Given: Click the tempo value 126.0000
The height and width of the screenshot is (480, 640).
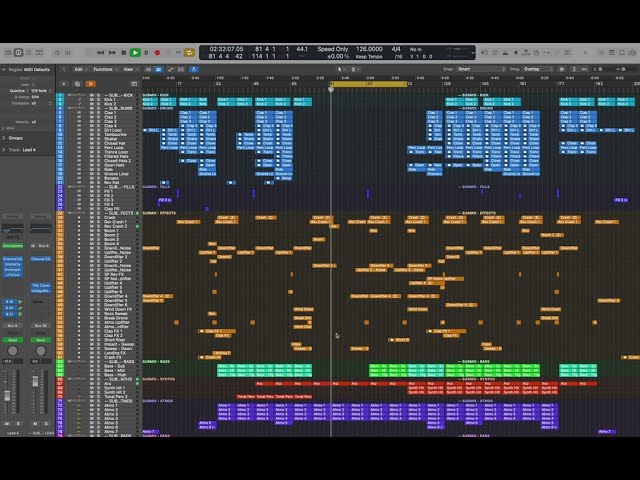Looking at the screenshot, I should tap(369, 49).
